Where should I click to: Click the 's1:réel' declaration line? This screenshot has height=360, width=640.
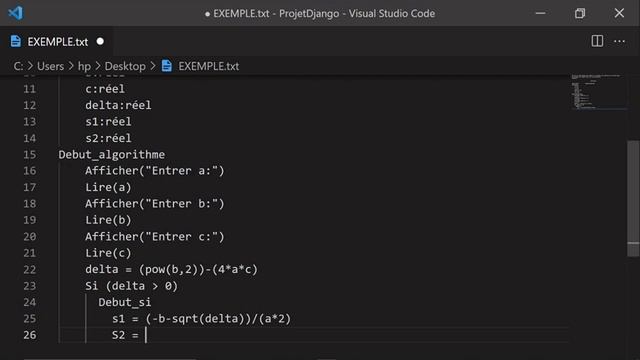[108, 122]
